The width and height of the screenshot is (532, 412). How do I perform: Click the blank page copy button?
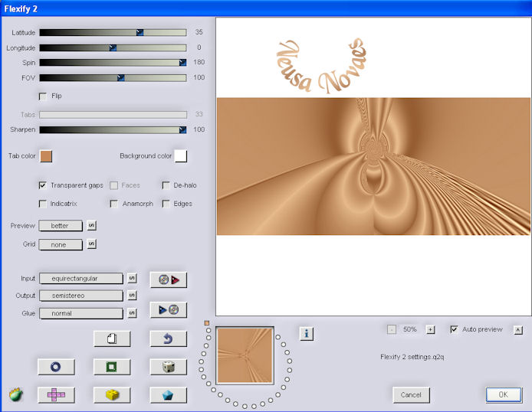[x=112, y=338]
